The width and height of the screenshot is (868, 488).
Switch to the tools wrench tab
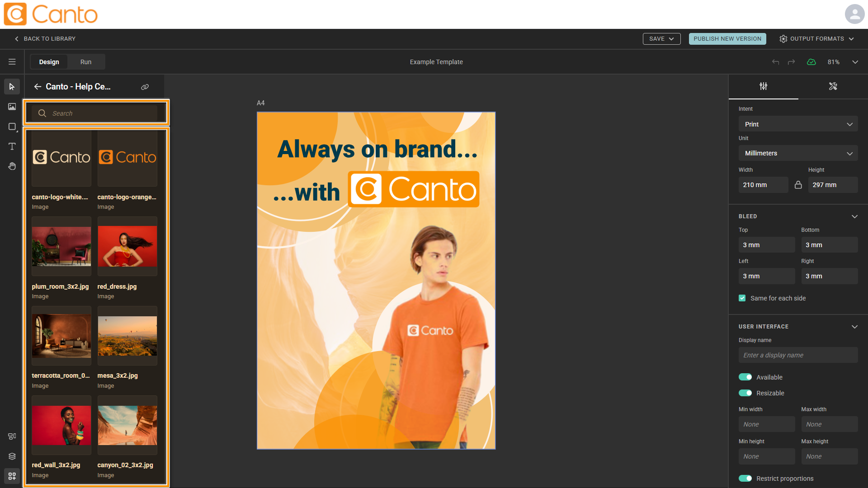(833, 86)
